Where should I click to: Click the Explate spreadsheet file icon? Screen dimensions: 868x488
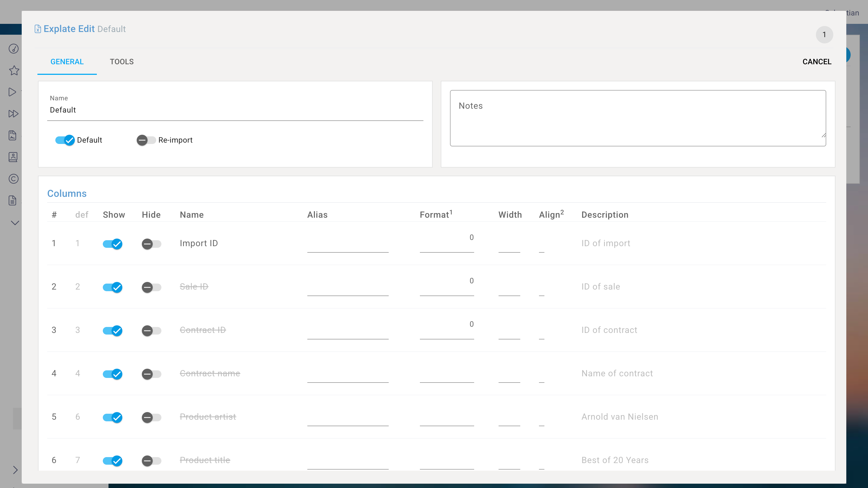(38, 29)
